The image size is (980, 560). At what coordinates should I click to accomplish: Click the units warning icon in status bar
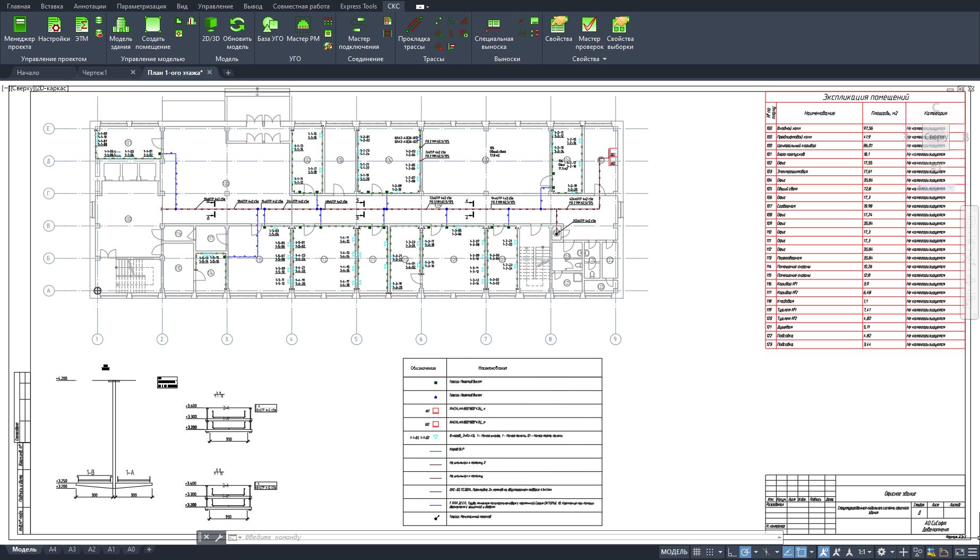[x=931, y=552]
